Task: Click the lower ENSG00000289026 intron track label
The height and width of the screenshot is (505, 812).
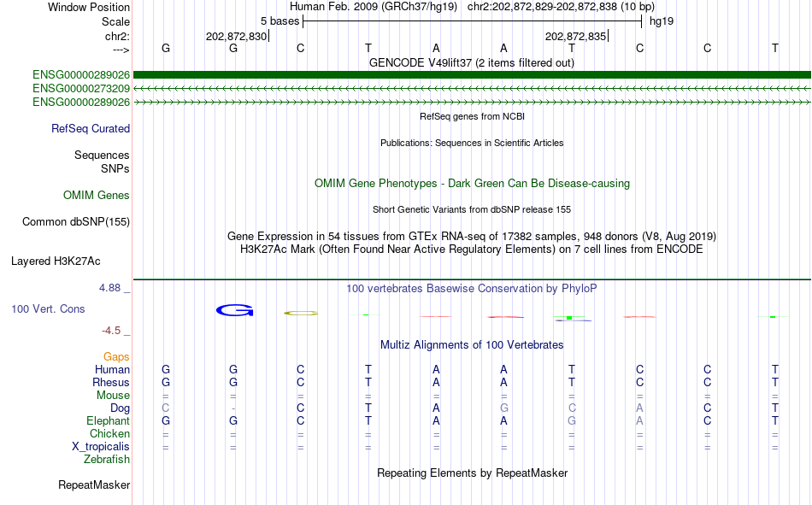Action: pyautogui.click(x=81, y=102)
